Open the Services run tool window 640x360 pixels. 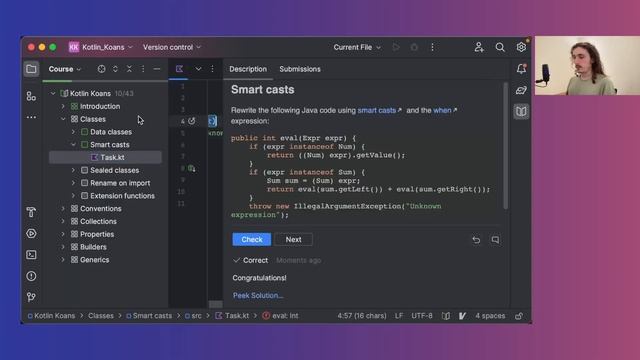point(31,233)
